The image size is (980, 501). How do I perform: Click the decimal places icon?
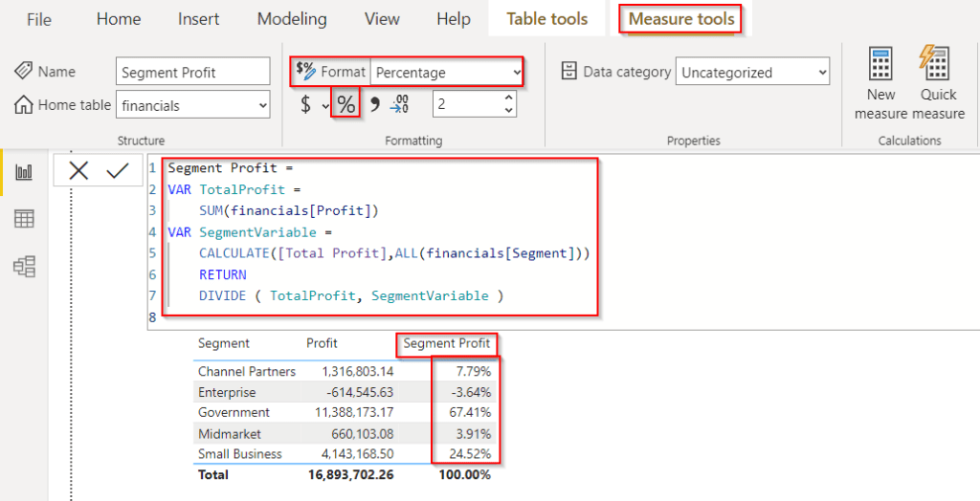[399, 104]
